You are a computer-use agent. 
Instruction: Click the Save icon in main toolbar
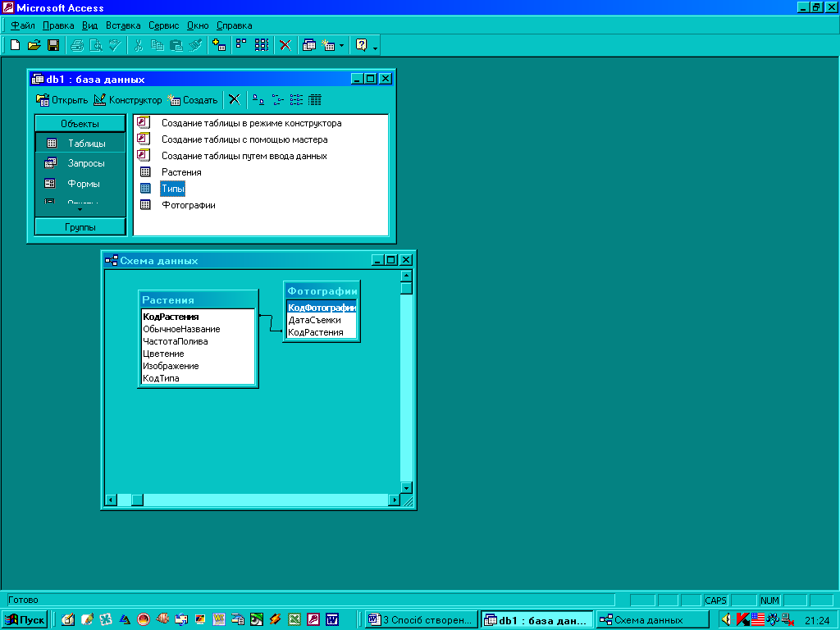(x=52, y=45)
